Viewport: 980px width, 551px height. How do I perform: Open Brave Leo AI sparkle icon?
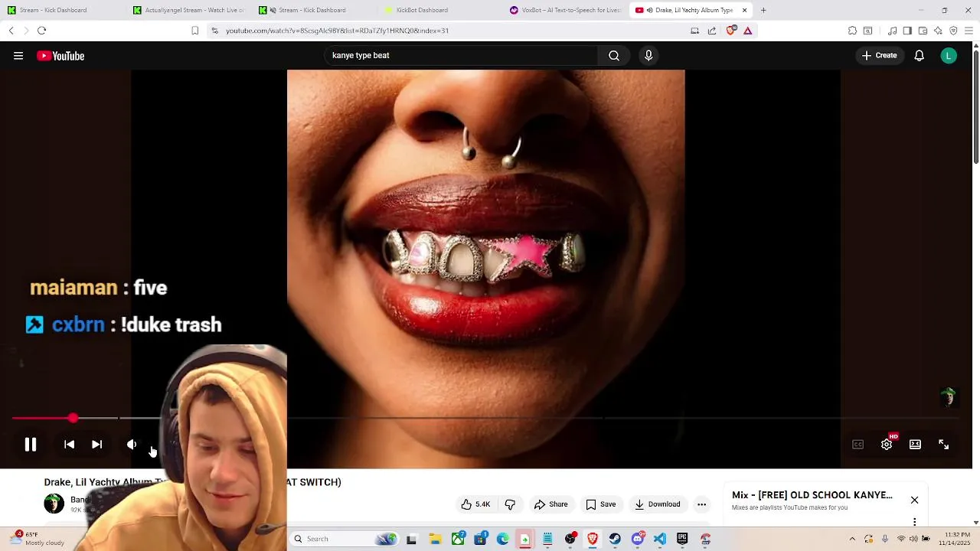click(938, 31)
